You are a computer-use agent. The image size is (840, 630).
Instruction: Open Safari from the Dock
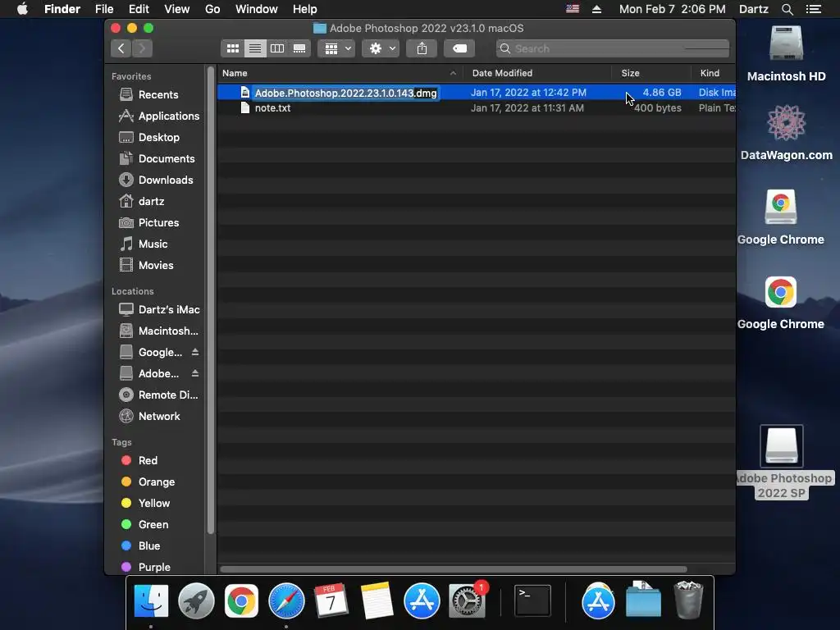tap(286, 601)
